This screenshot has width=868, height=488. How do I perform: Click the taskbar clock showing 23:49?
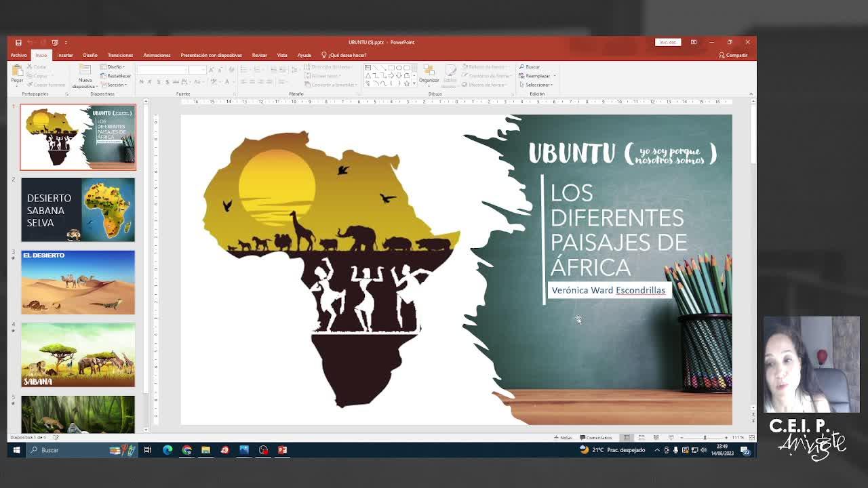[723, 450]
